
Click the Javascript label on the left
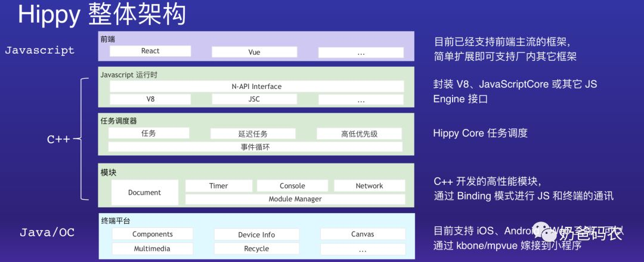point(39,51)
